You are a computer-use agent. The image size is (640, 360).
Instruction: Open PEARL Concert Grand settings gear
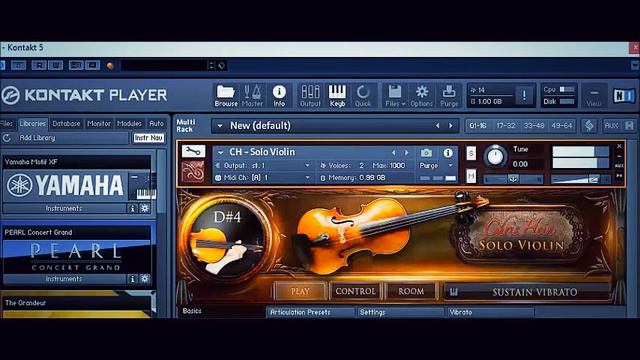(145, 279)
